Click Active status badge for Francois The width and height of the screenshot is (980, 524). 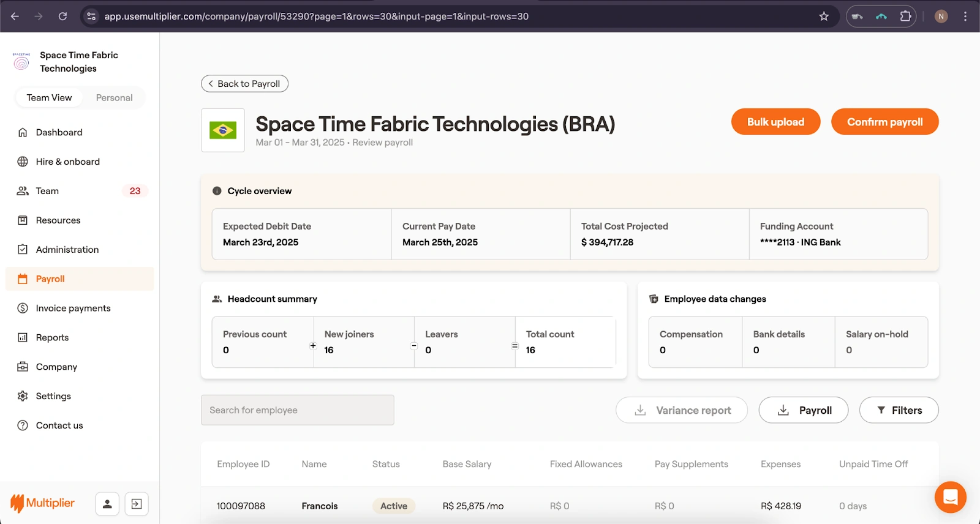(394, 506)
